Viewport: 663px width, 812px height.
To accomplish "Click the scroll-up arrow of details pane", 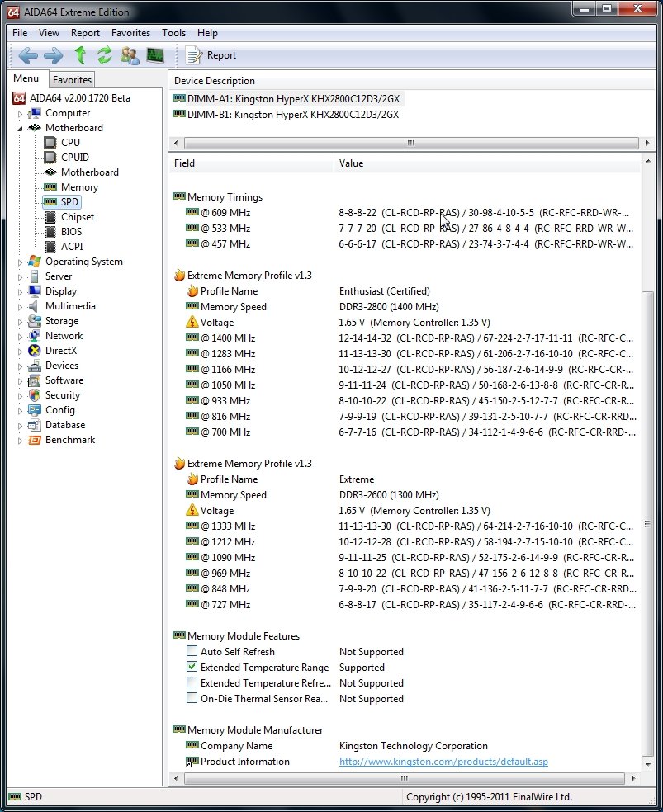I will (647, 162).
